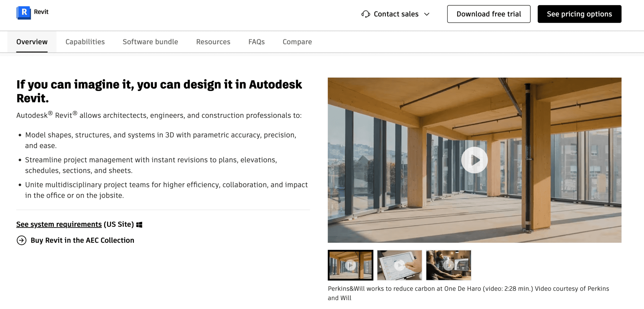The height and width of the screenshot is (309, 644).
Task: Click the Windows logo beside system requirements link
Action: pos(140,224)
